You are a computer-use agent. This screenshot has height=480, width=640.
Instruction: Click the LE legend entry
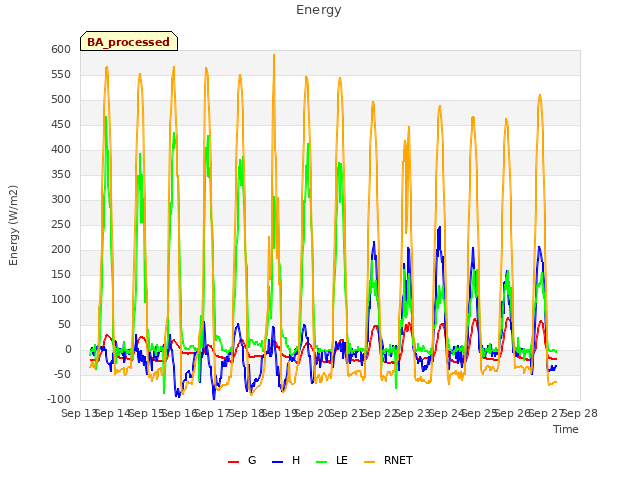(x=332, y=460)
